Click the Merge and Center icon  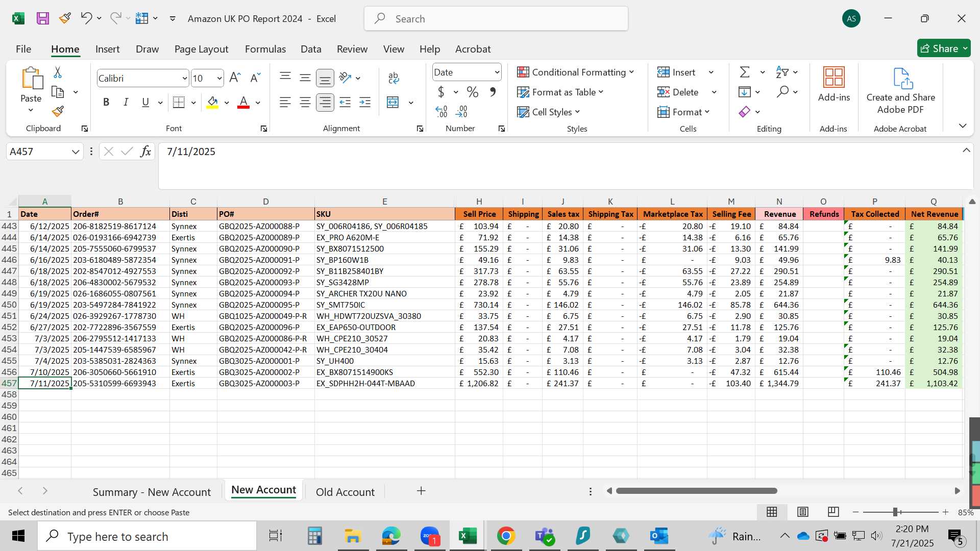point(393,102)
